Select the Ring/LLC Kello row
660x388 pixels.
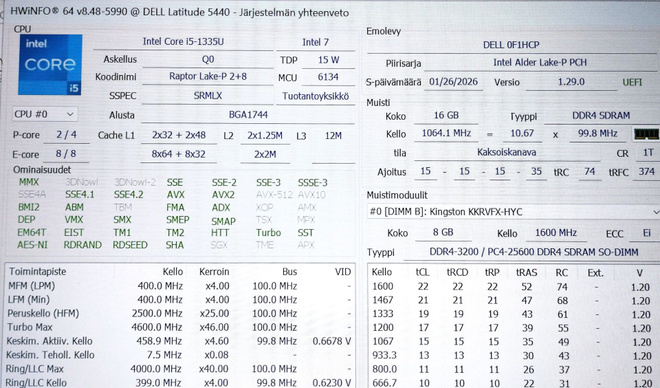click(x=180, y=383)
